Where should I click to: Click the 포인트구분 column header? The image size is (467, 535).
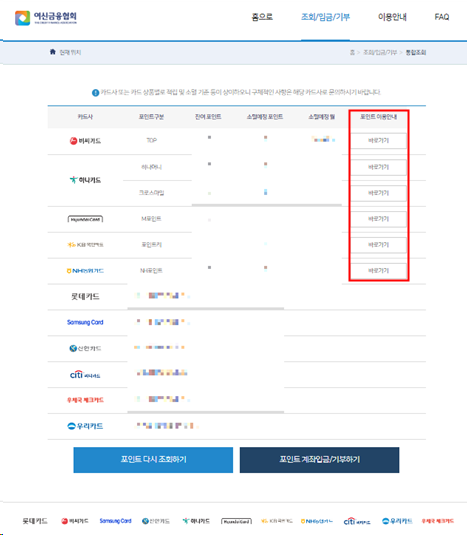151,117
